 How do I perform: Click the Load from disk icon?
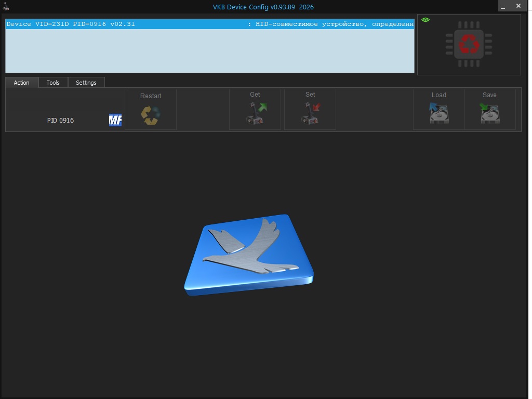(x=438, y=114)
